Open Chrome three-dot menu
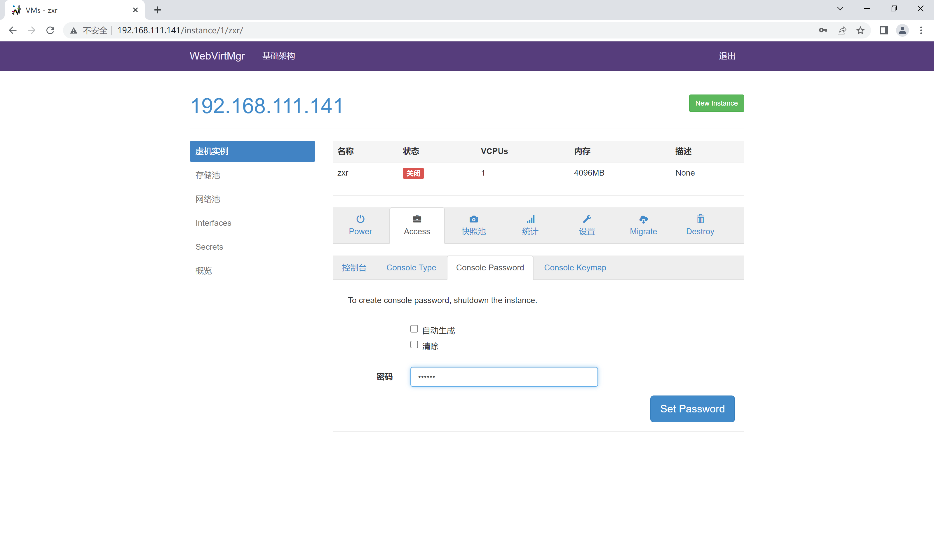Screen dimensions: 934x560 [921, 30]
